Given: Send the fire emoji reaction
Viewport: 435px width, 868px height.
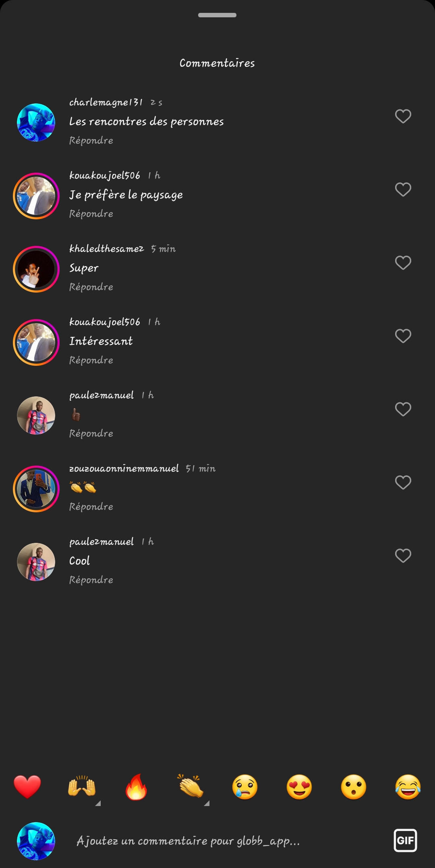Looking at the screenshot, I should [136, 786].
